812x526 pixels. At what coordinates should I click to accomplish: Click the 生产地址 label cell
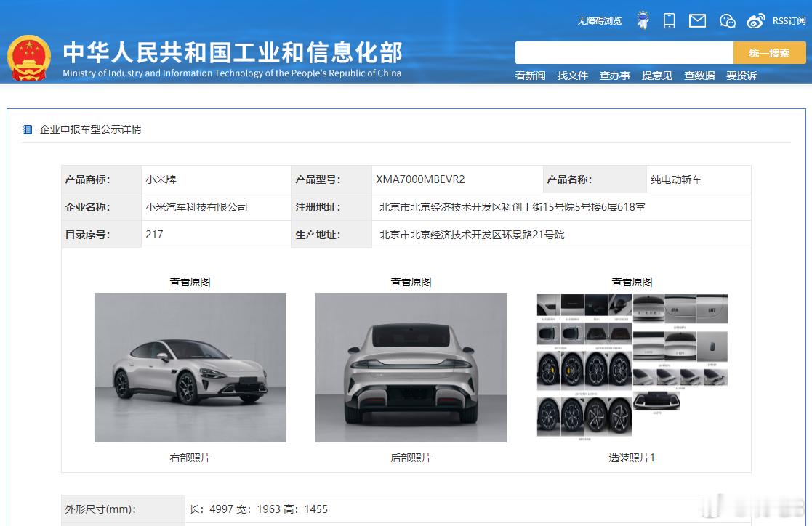pyautogui.click(x=331, y=235)
